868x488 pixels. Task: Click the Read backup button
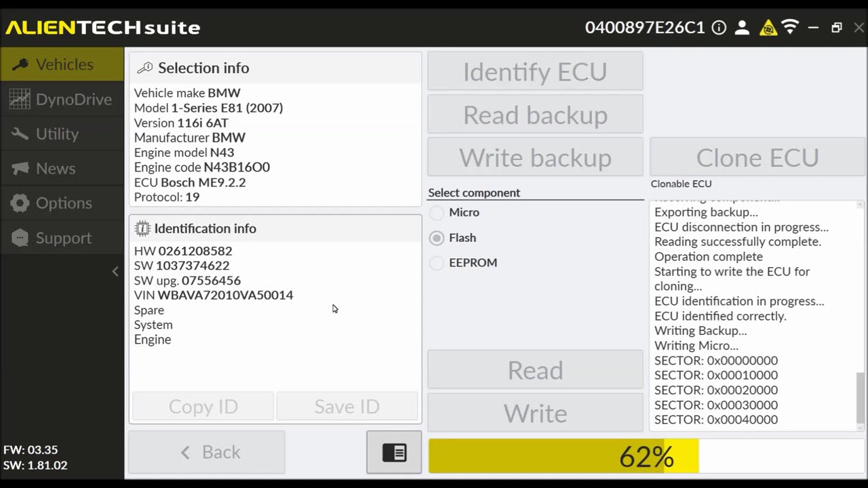coord(535,115)
